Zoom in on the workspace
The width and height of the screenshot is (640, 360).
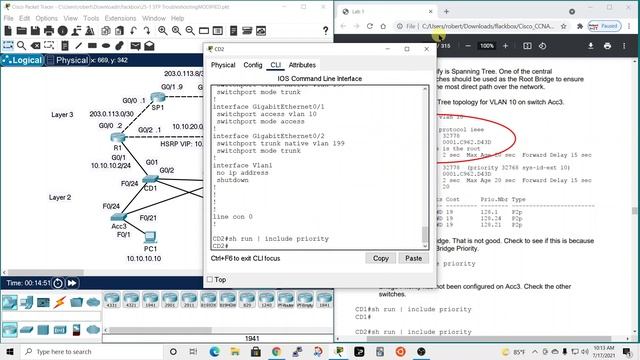point(162,31)
